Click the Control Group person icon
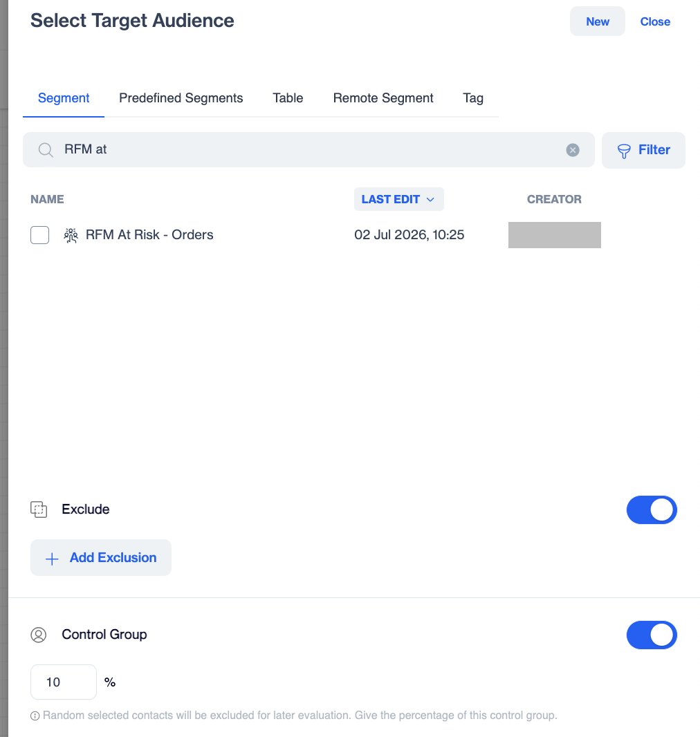This screenshot has height=737, width=700. pyautogui.click(x=39, y=635)
